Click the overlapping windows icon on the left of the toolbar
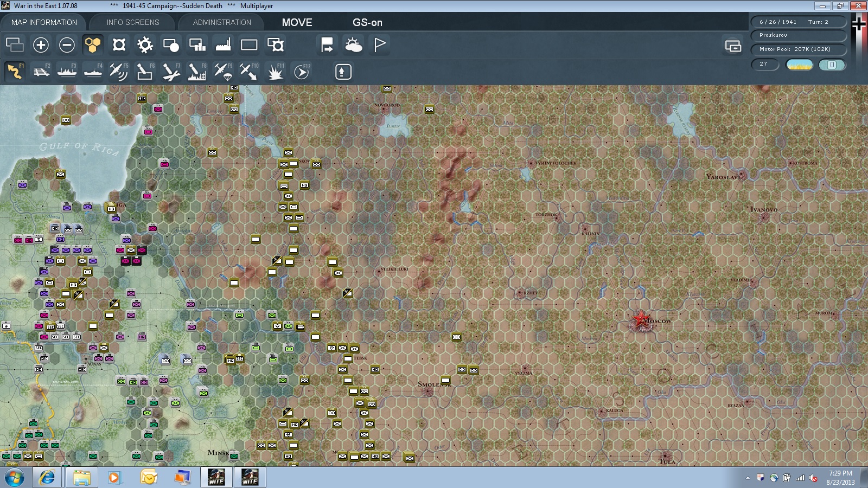Image resolution: width=868 pixels, height=488 pixels. point(15,44)
